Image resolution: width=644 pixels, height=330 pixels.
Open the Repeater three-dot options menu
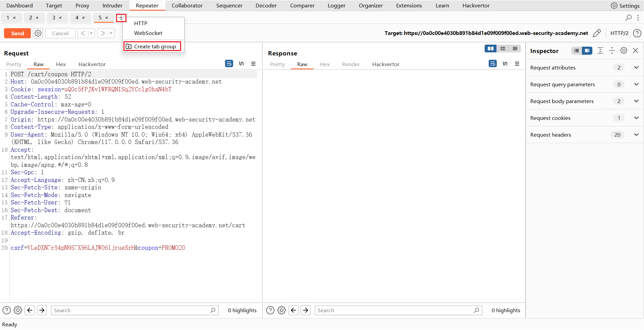pyautogui.click(x=638, y=17)
